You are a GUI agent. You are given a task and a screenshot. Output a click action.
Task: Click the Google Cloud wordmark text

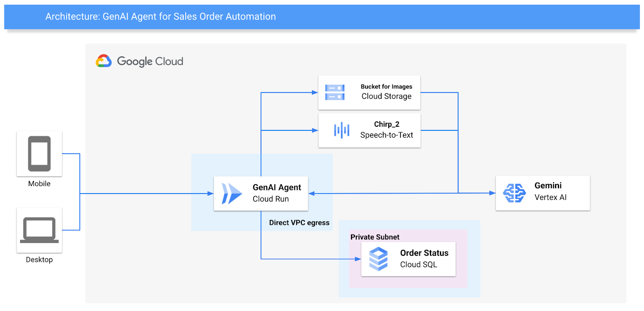click(150, 62)
